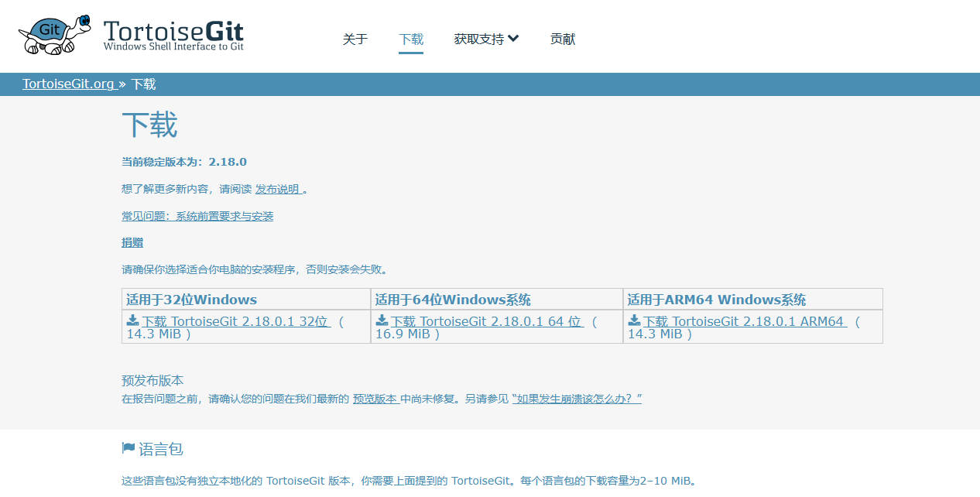This screenshot has height=497, width=980.
Task: Open the 预览版本 link
Action: (375, 399)
